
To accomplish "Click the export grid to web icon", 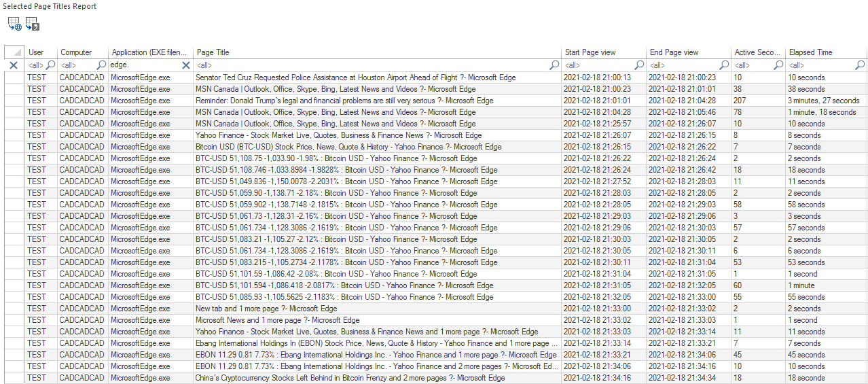I will click(x=14, y=24).
